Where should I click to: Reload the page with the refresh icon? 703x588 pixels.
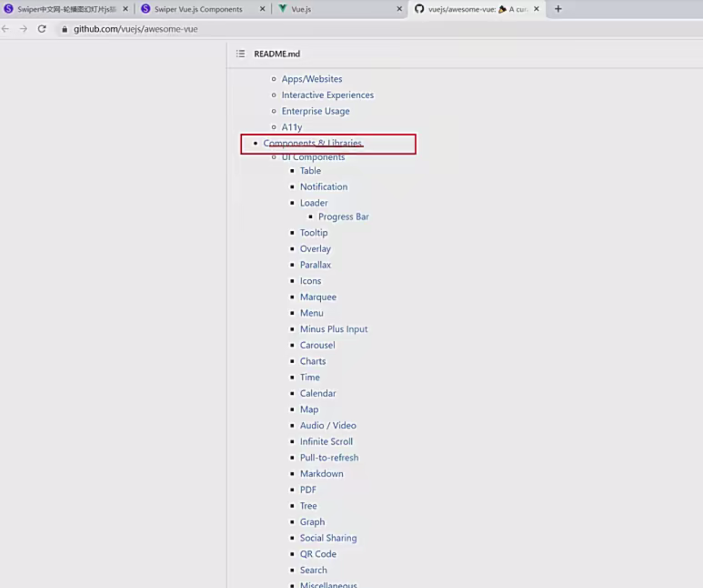coord(42,29)
